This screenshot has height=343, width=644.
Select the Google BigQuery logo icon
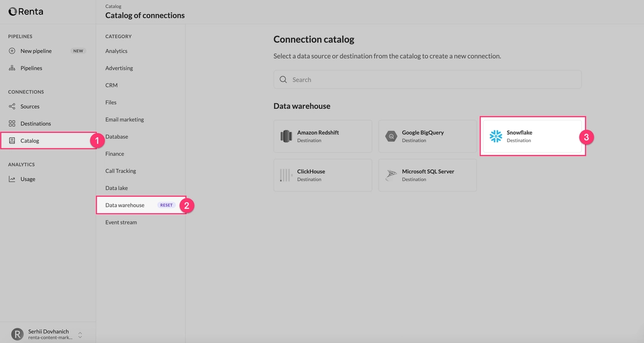click(x=391, y=137)
